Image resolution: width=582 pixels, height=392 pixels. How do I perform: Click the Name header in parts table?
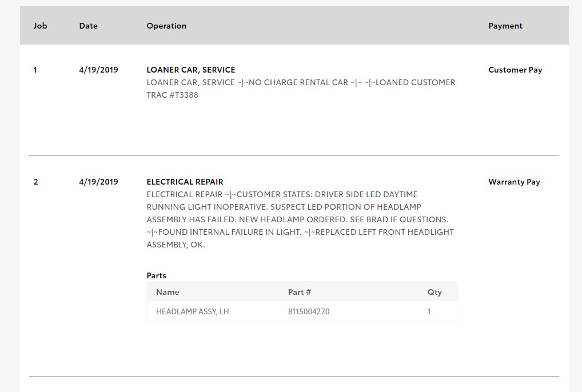pos(168,292)
